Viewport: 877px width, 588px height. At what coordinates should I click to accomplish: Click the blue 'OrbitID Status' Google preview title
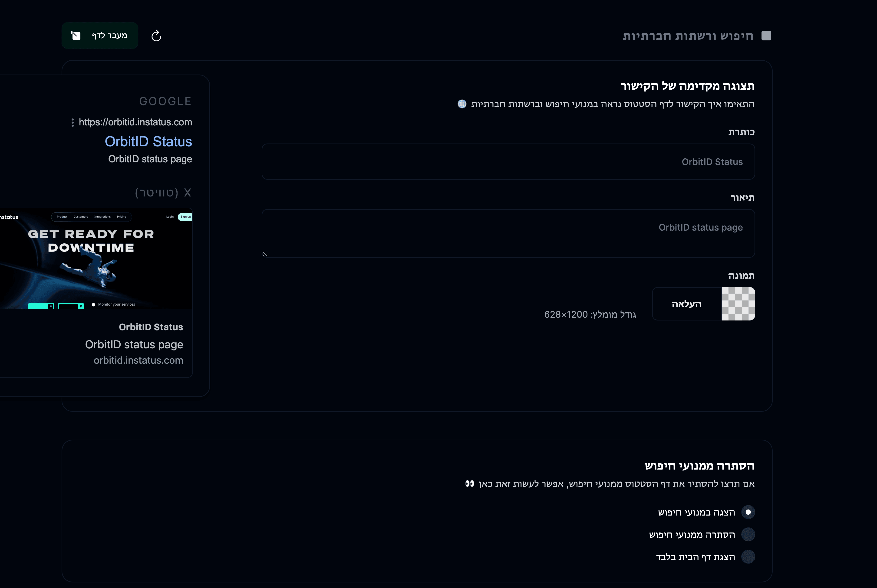(x=148, y=141)
